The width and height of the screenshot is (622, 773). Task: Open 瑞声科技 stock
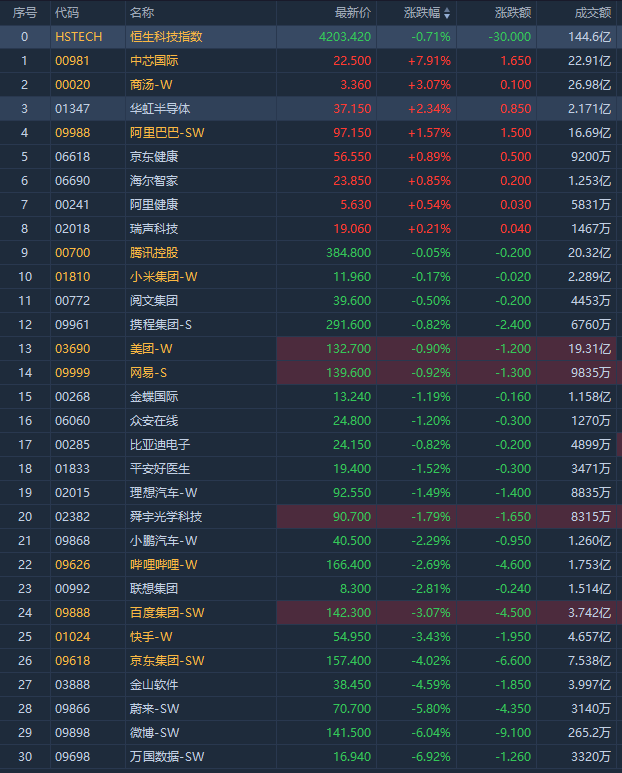click(x=154, y=229)
